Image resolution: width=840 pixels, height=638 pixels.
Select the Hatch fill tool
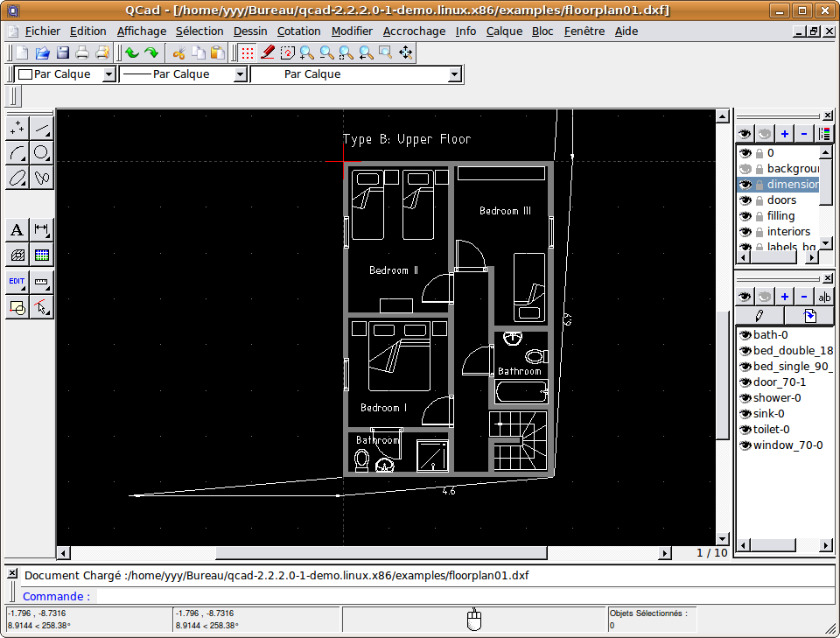(17, 255)
